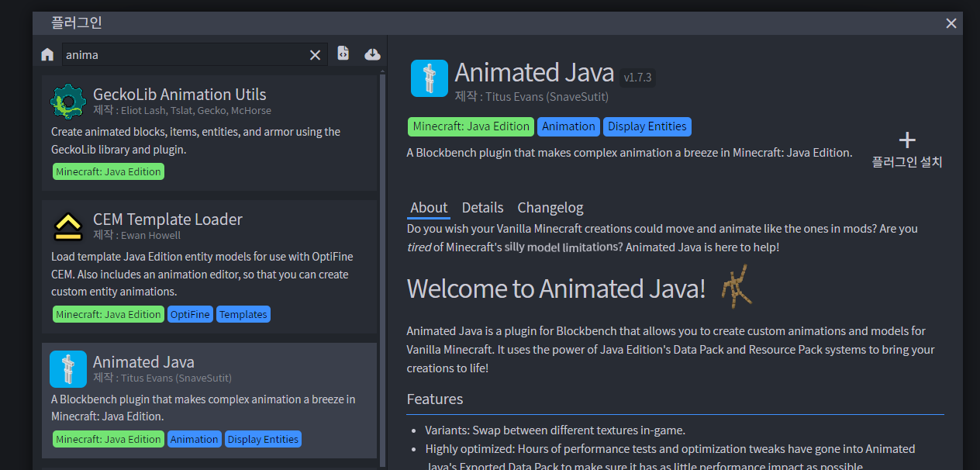Viewport: 980px width, 470px height.
Task: Click the Welcome to Animated Java! heading
Action: pos(556,289)
